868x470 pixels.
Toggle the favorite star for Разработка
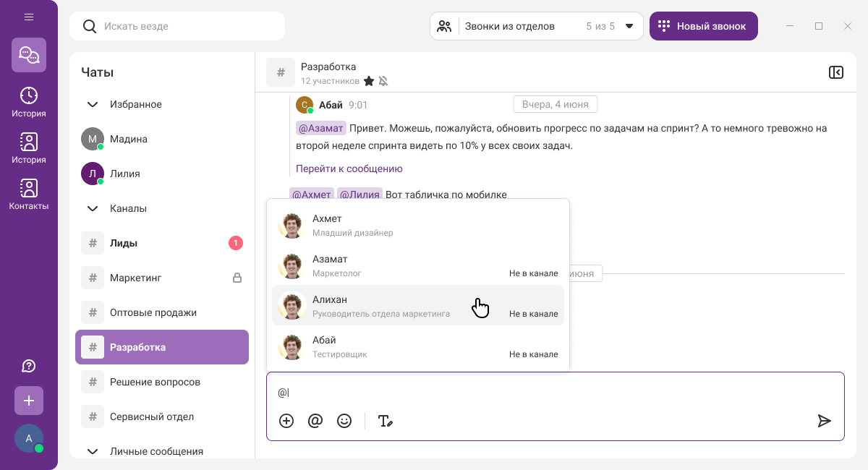click(x=369, y=81)
